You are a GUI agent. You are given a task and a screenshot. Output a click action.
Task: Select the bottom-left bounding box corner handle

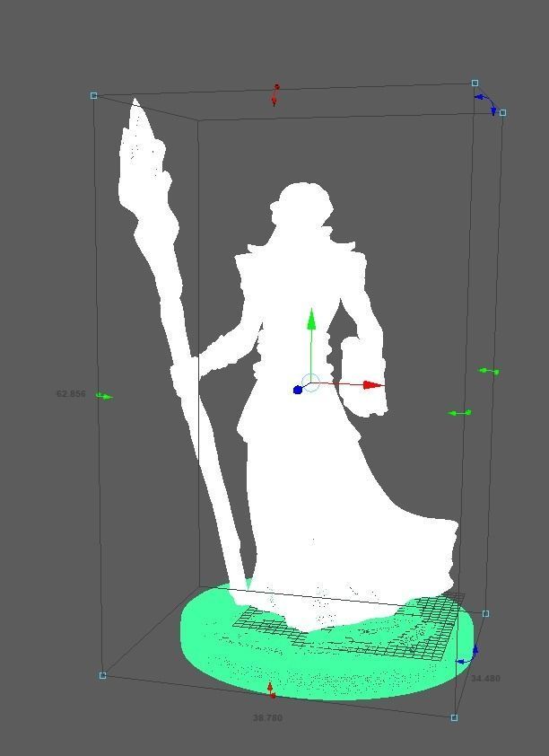pyautogui.click(x=102, y=675)
